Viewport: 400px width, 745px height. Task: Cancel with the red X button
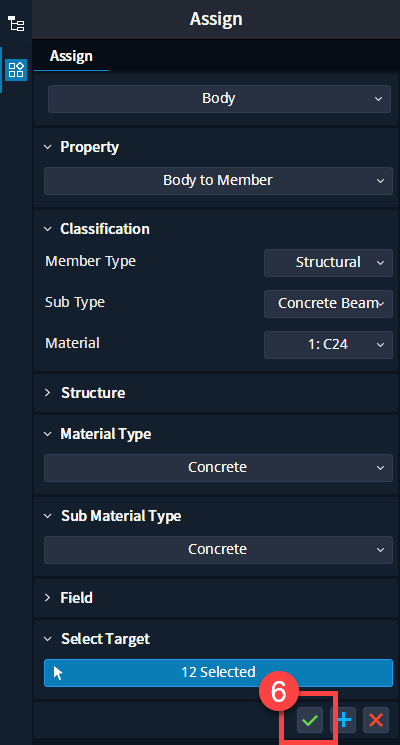(x=376, y=720)
